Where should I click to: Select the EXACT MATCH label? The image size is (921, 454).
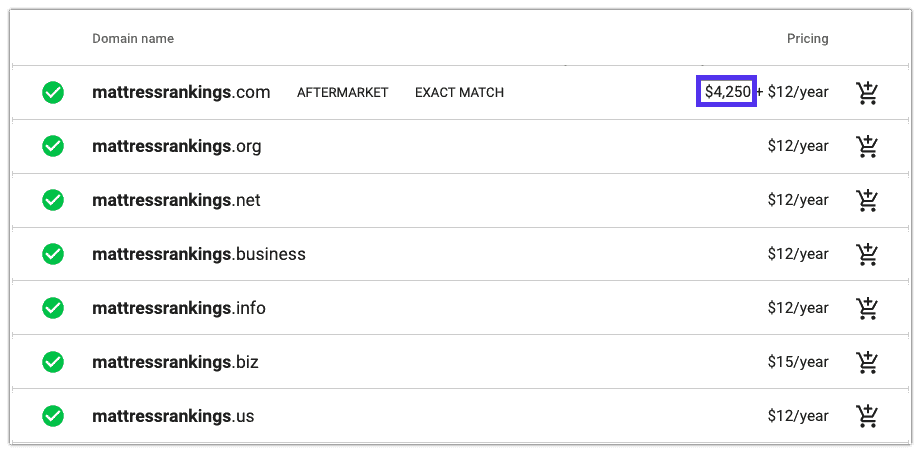pyautogui.click(x=459, y=93)
